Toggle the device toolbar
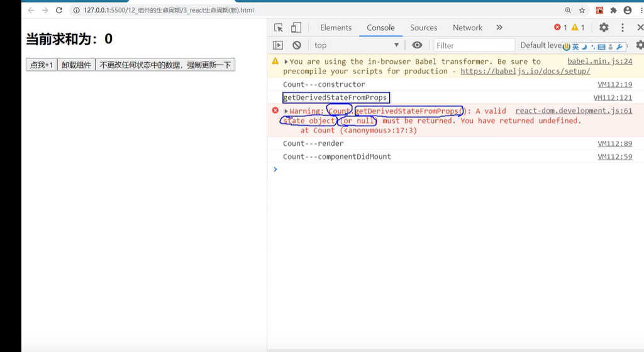This screenshot has height=352, width=644. (x=296, y=28)
